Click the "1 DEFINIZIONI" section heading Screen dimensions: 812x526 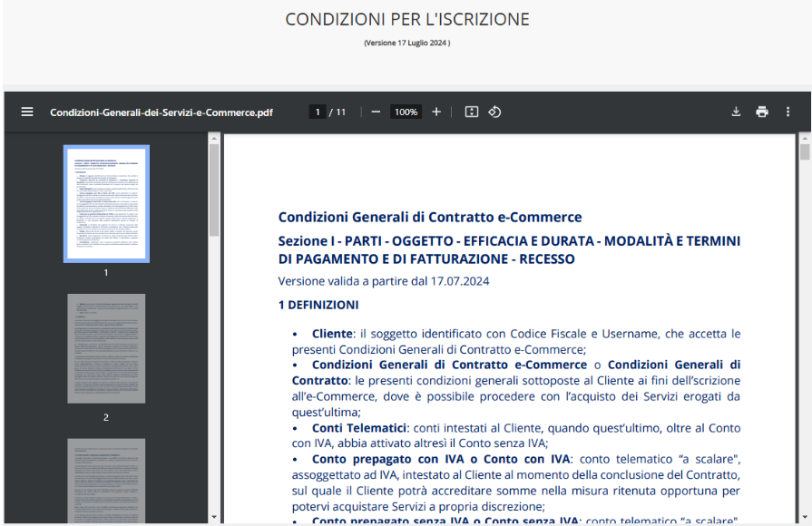318,305
